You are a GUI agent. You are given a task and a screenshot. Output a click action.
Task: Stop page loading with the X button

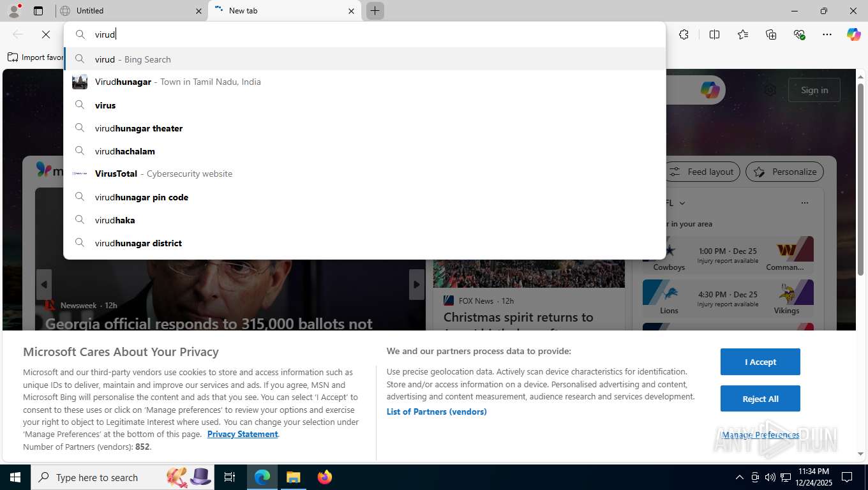pos(46,34)
